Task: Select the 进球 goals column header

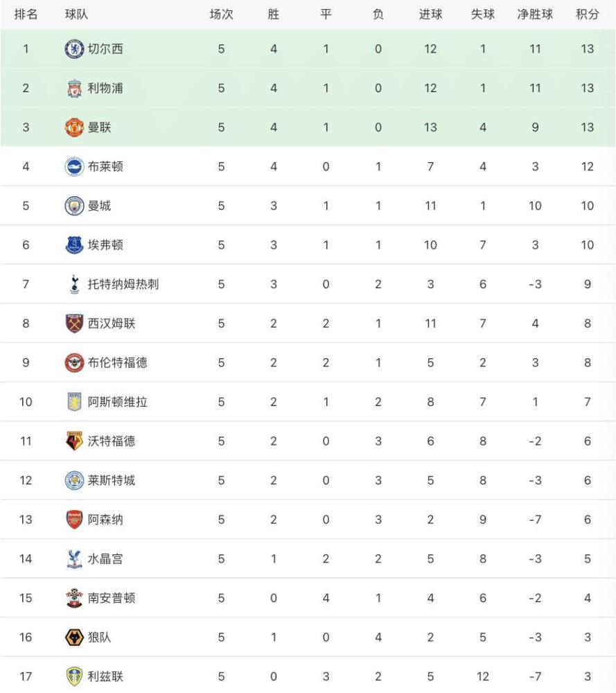Action: click(x=430, y=15)
